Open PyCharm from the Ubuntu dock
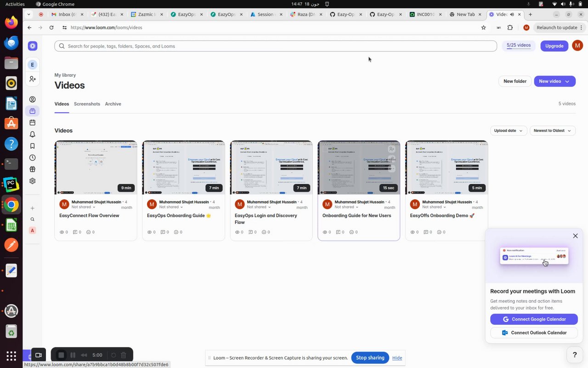588x368 pixels. tap(11, 184)
